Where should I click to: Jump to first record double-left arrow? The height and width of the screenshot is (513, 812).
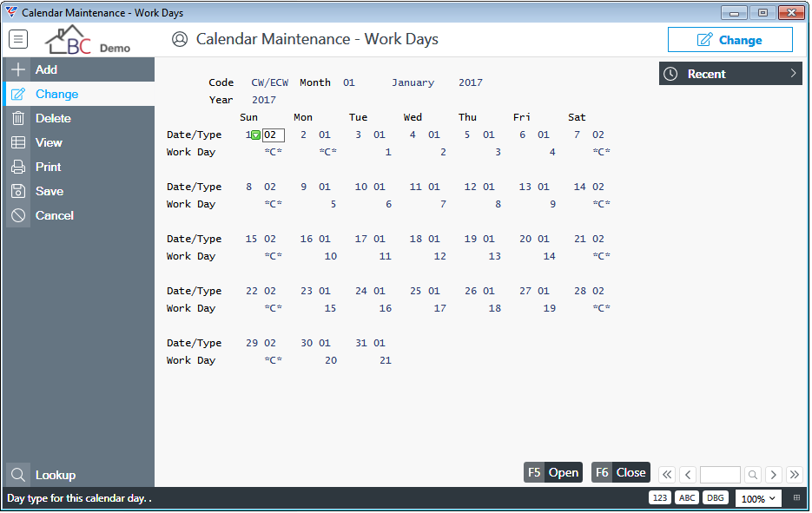click(x=667, y=474)
